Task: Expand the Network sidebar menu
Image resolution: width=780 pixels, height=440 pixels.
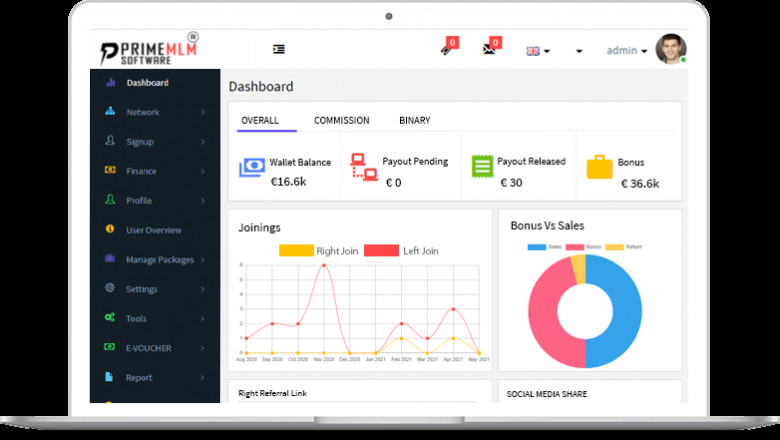Action: (142, 112)
